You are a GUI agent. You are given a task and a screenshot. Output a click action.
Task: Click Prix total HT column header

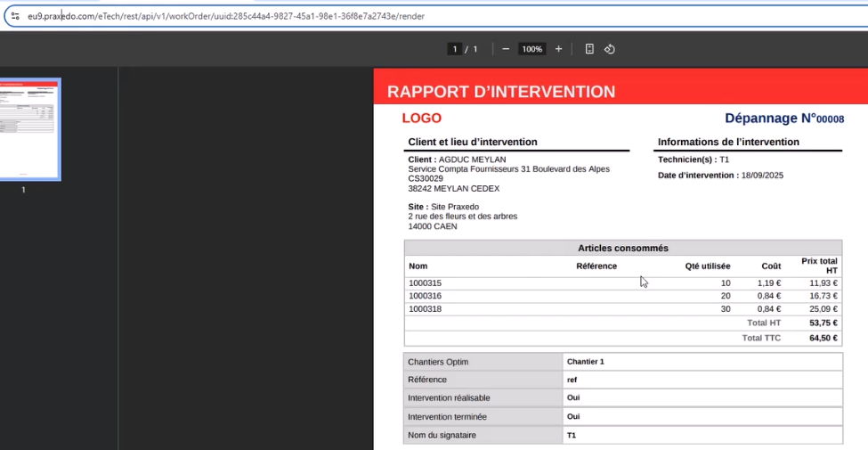pyautogui.click(x=819, y=266)
